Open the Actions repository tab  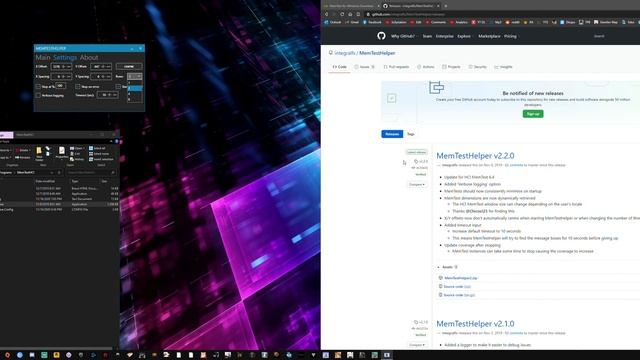coord(425,67)
